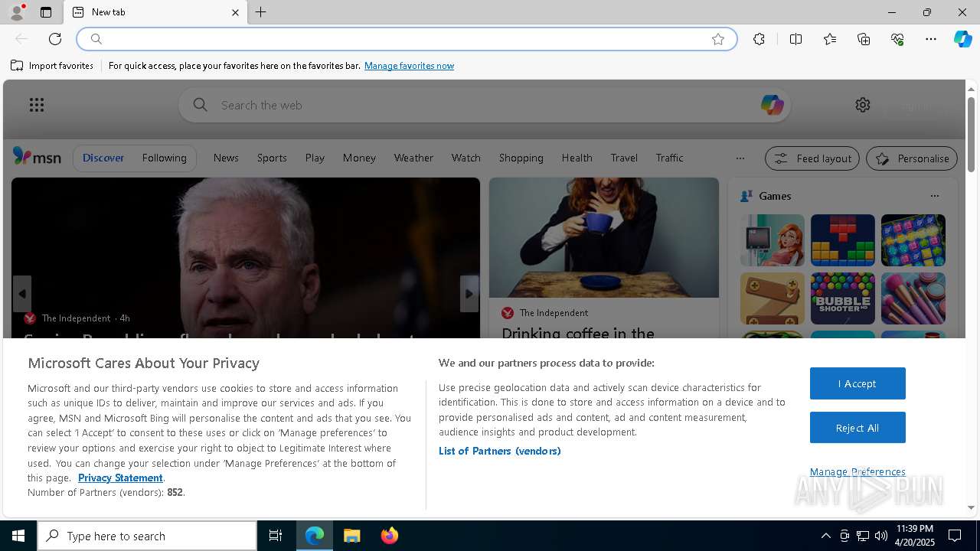Image resolution: width=980 pixels, height=551 pixels.
Task: Open the Privacy Statement link
Action: [x=120, y=478]
